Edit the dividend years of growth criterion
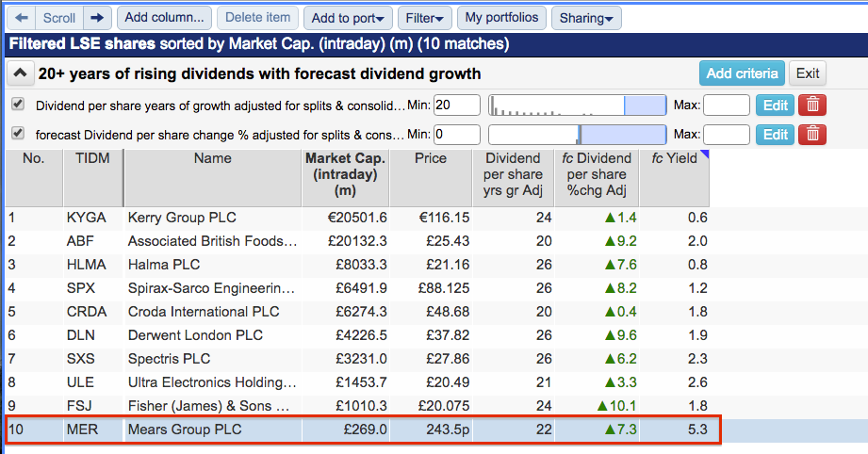The image size is (868, 454). click(x=775, y=105)
